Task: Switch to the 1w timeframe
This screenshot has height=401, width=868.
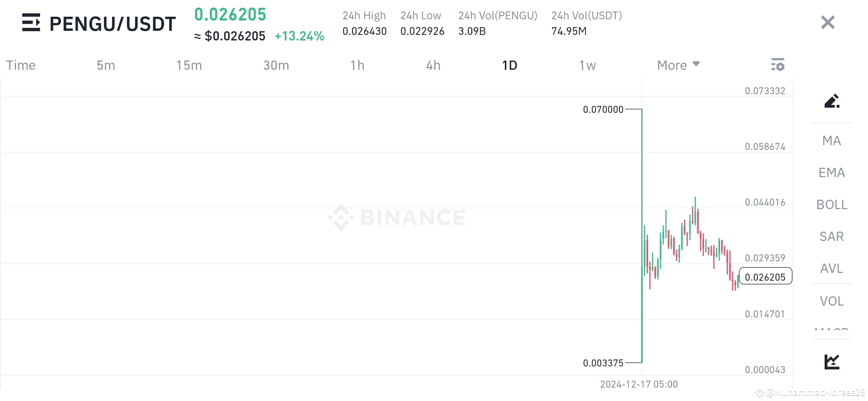Action: (587, 65)
